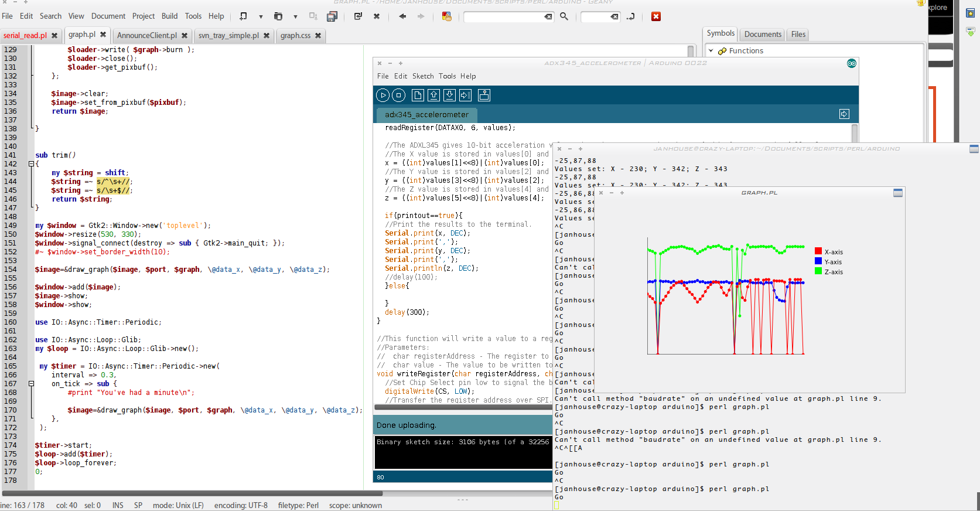Click the Arduino Upload to board icon

point(465,95)
